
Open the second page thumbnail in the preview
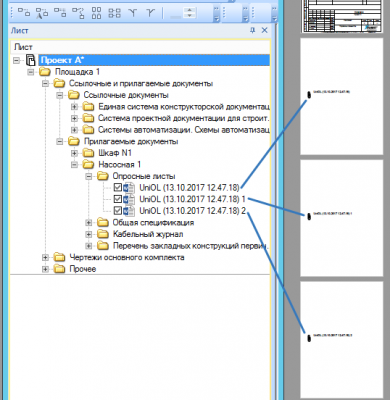coord(342,97)
